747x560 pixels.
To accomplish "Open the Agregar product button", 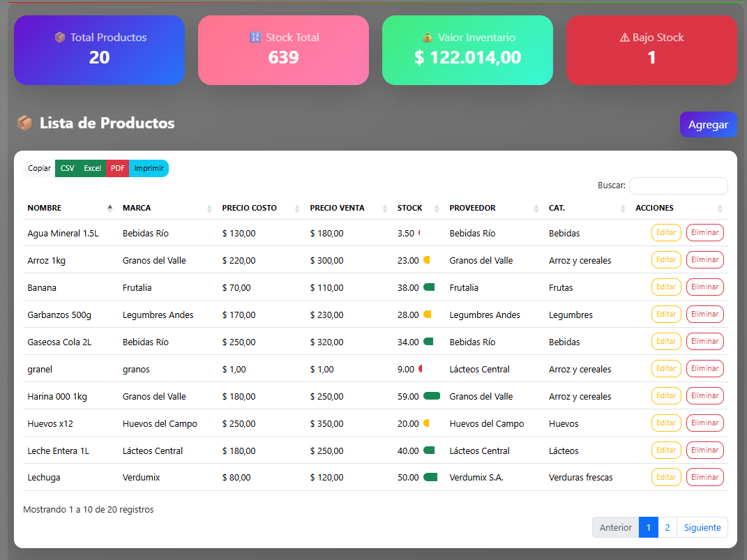I will pyautogui.click(x=708, y=125).
